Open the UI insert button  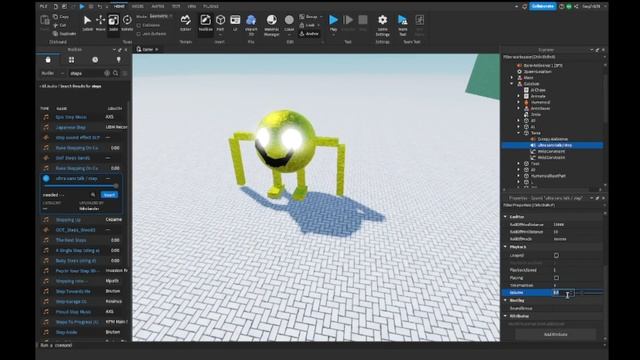pyautogui.click(x=235, y=23)
